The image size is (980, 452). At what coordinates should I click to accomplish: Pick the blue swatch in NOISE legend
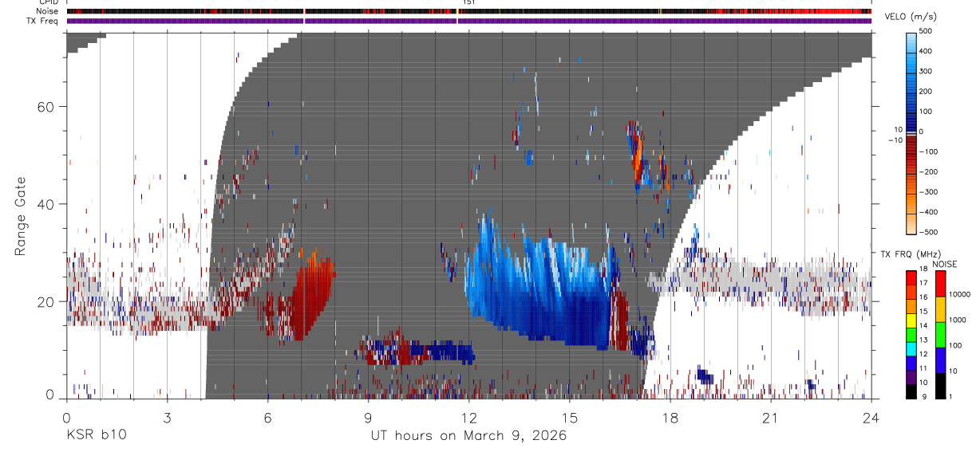939,360
